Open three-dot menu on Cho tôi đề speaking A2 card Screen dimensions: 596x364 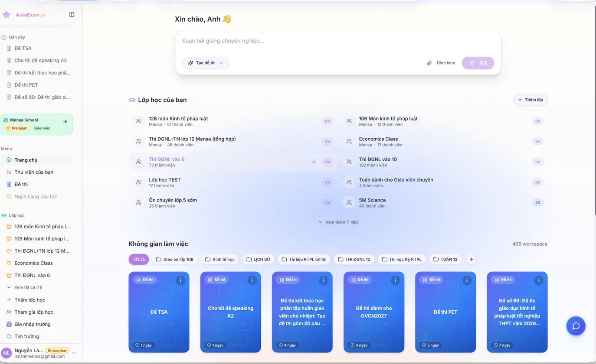252,280
